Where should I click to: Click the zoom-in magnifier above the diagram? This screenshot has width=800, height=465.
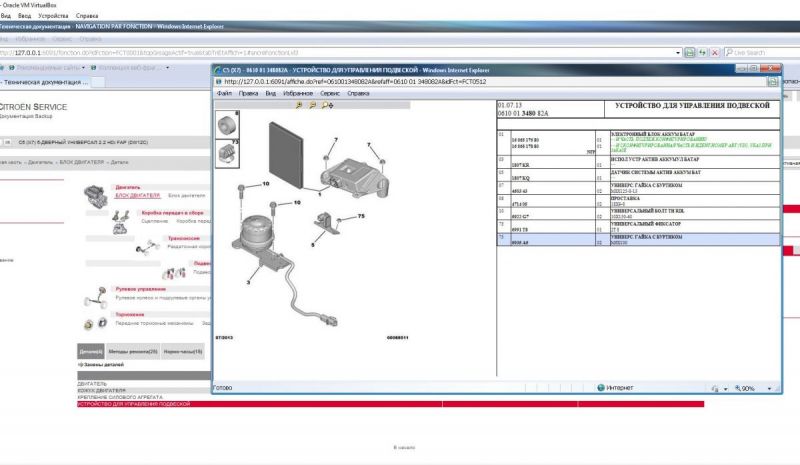coord(298,104)
